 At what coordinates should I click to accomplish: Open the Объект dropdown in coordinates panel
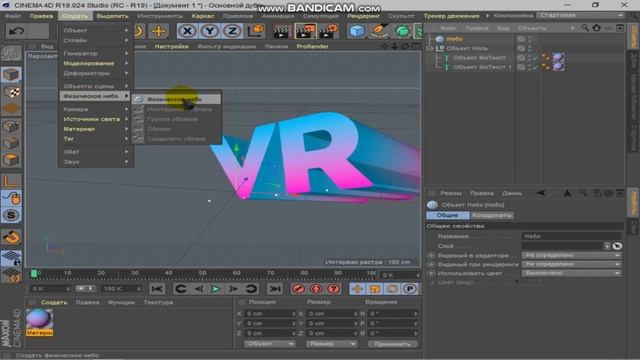269,344
